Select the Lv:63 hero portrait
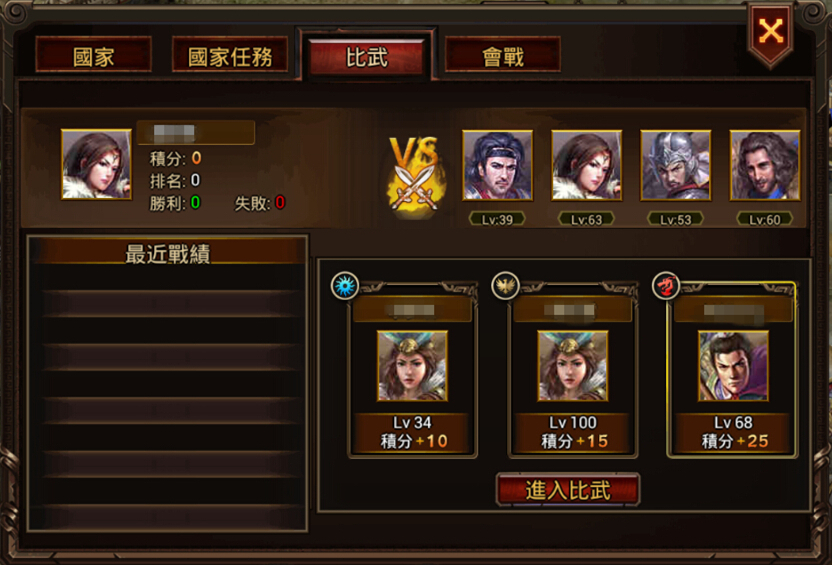Viewport: 832px width, 565px height. click(x=586, y=166)
